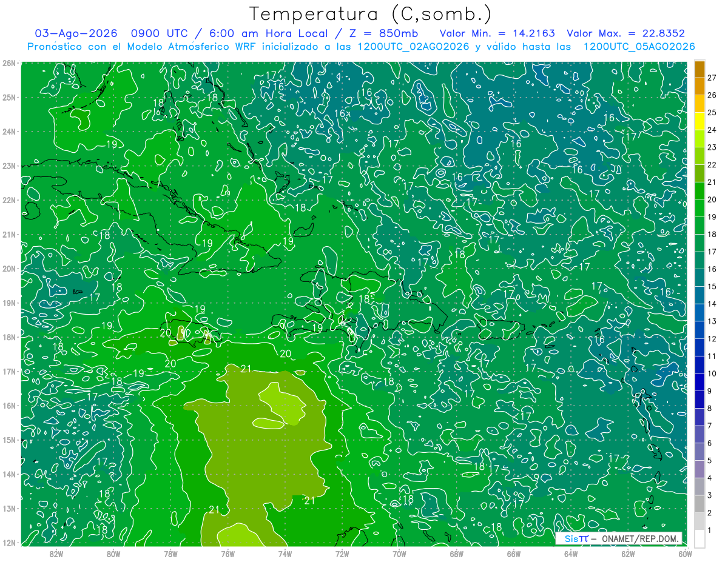Pick the white legend swatch below 1

point(699,538)
